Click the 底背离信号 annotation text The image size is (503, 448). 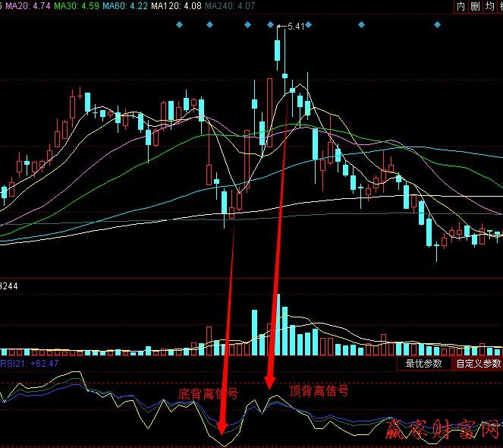coord(207,394)
